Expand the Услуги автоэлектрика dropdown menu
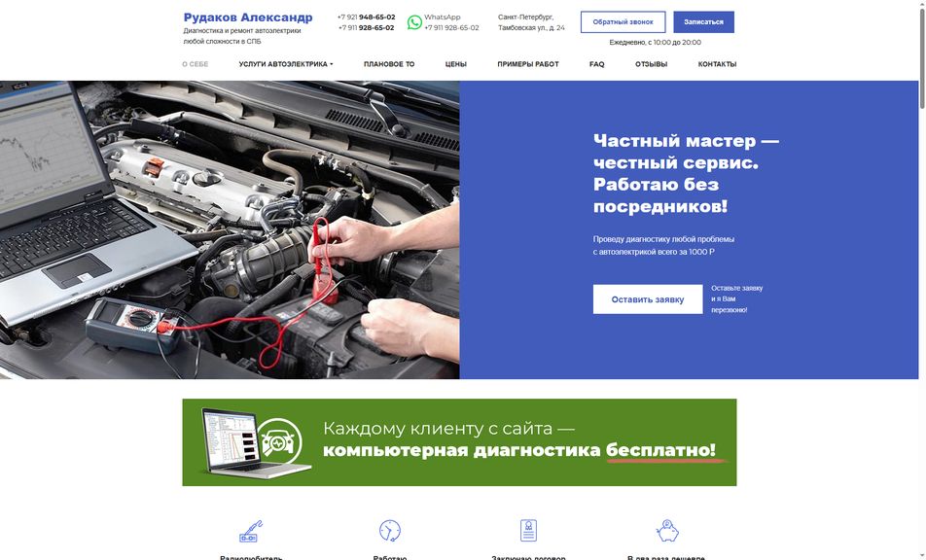926x560 pixels. click(286, 64)
